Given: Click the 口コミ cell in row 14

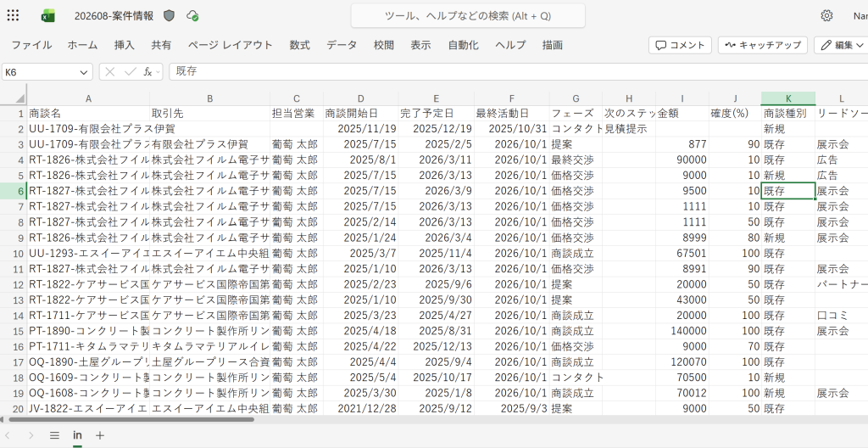Looking at the screenshot, I should (x=842, y=316).
